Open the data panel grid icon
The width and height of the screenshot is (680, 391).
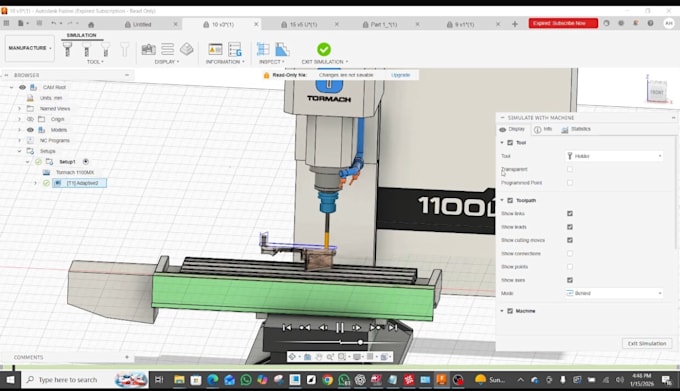tap(7, 23)
